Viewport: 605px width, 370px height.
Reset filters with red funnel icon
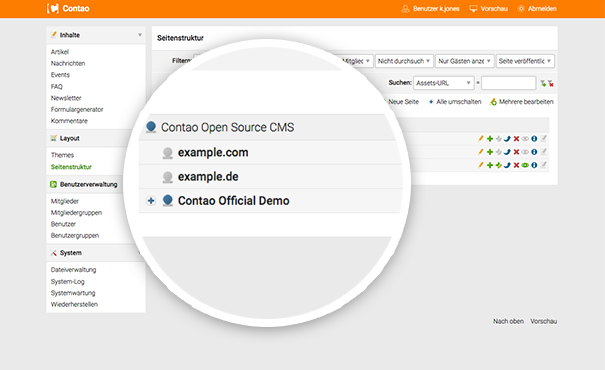coord(551,83)
